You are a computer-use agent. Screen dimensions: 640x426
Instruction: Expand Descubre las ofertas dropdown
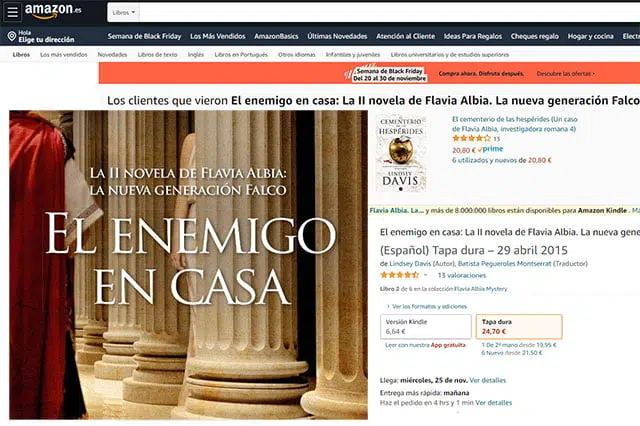click(x=565, y=74)
